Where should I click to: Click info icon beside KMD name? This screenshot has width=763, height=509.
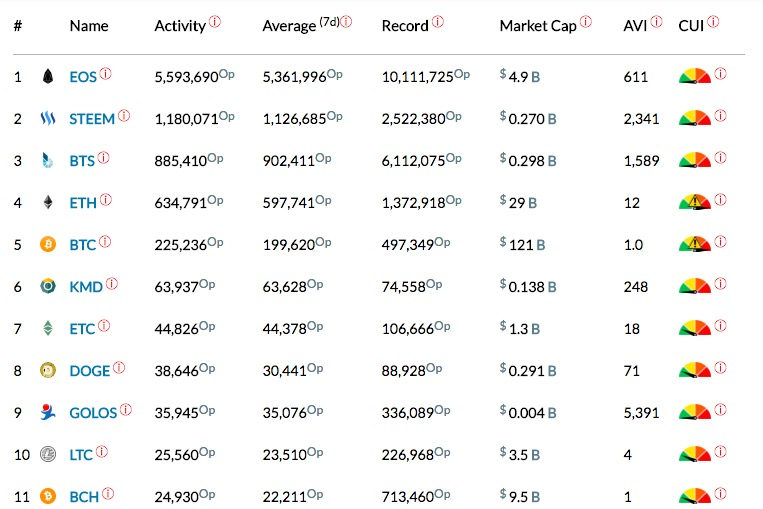click(x=112, y=283)
